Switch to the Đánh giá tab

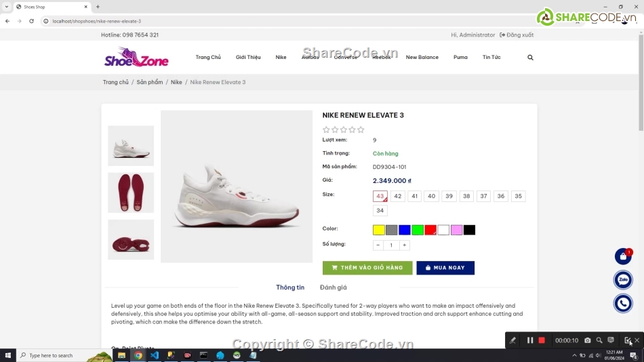(333, 287)
